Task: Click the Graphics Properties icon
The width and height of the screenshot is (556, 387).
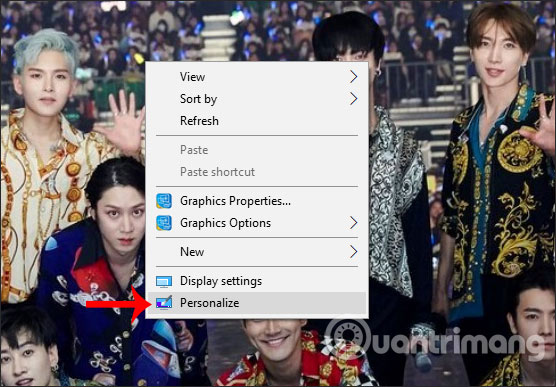Action: 164,201
